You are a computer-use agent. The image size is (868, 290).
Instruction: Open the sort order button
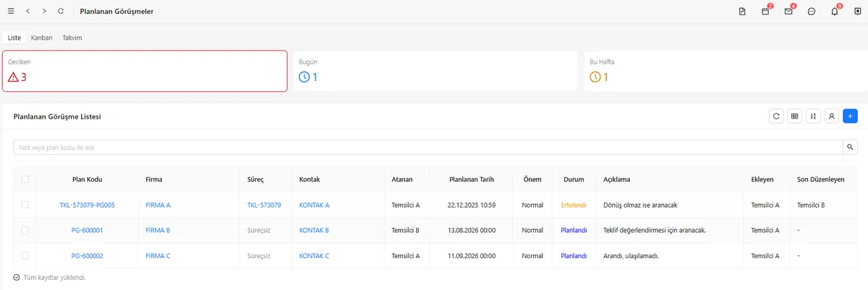(814, 116)
